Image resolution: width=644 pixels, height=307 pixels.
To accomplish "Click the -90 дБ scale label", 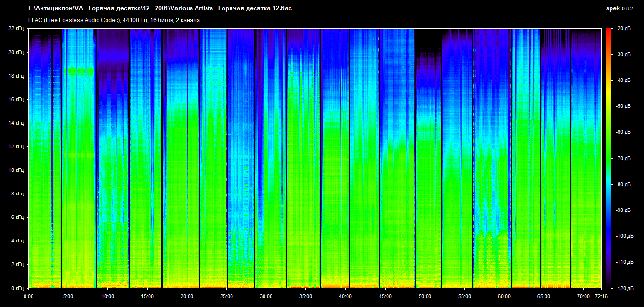I will (x=623, y=210).
